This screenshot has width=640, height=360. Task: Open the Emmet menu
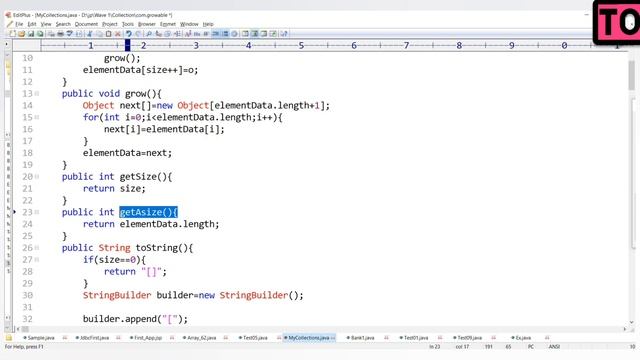[x=168, y=24]
